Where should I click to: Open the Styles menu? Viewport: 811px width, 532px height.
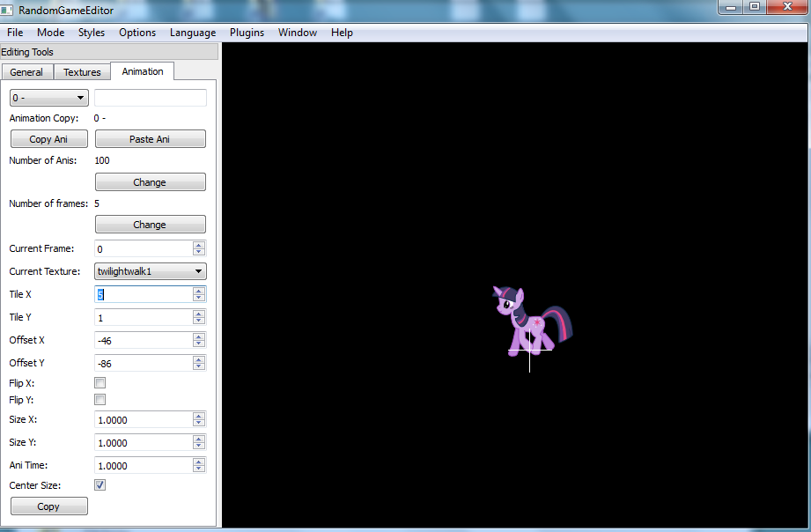tap(92, 32)
